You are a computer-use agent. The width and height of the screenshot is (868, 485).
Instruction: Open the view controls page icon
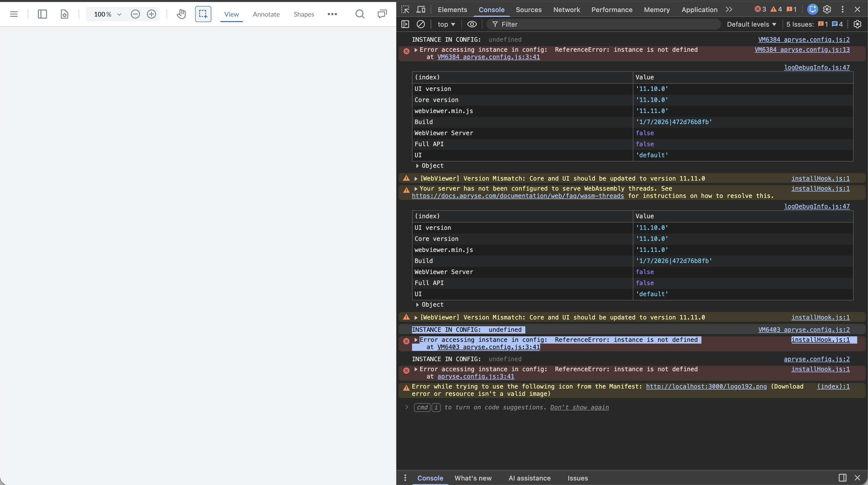tap(64, 14)
